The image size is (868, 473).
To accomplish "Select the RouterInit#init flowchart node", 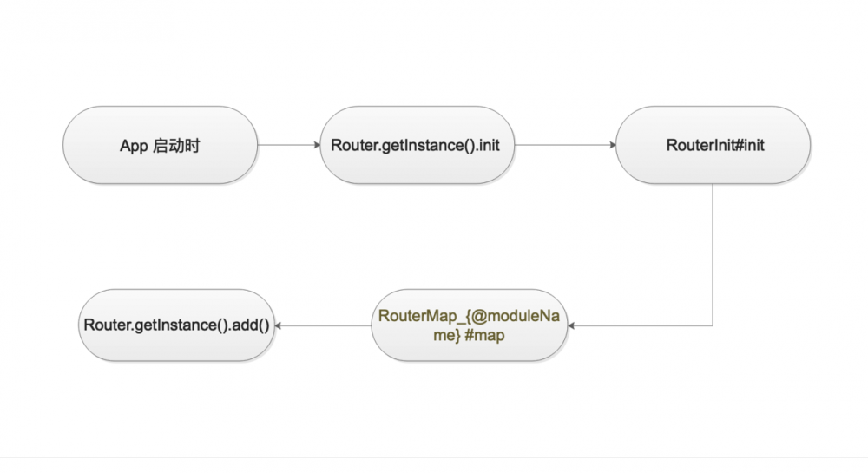I will (714, 145).
